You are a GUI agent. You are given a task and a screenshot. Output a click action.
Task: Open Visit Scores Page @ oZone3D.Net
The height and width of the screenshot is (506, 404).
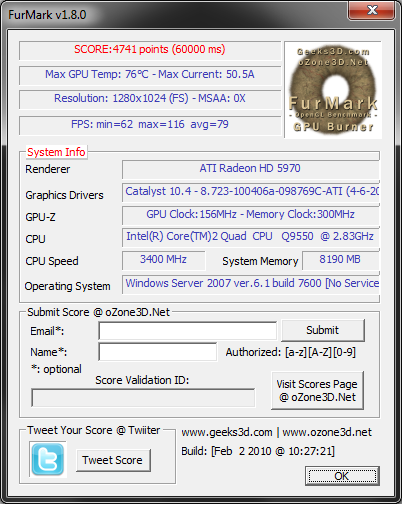317,391
